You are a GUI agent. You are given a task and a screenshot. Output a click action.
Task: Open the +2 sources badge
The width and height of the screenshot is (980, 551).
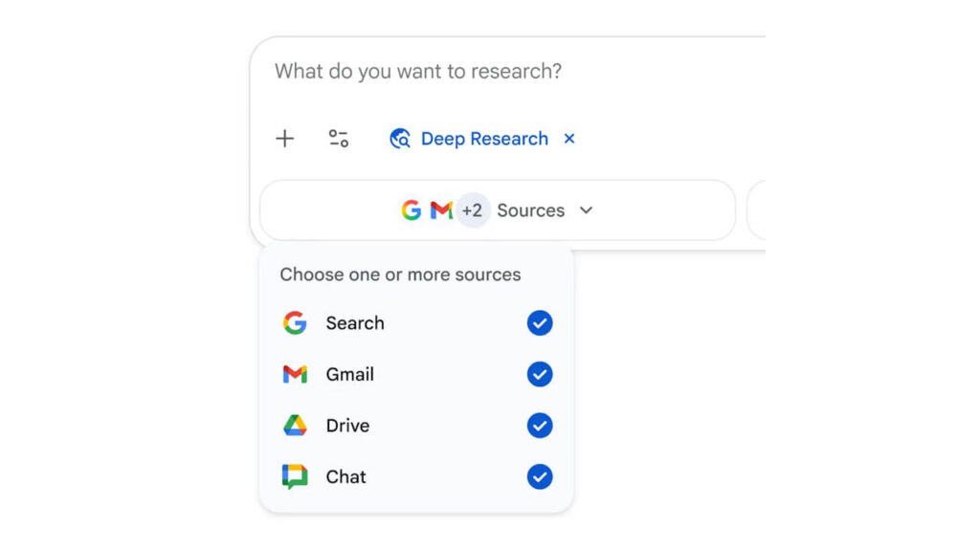472,210
